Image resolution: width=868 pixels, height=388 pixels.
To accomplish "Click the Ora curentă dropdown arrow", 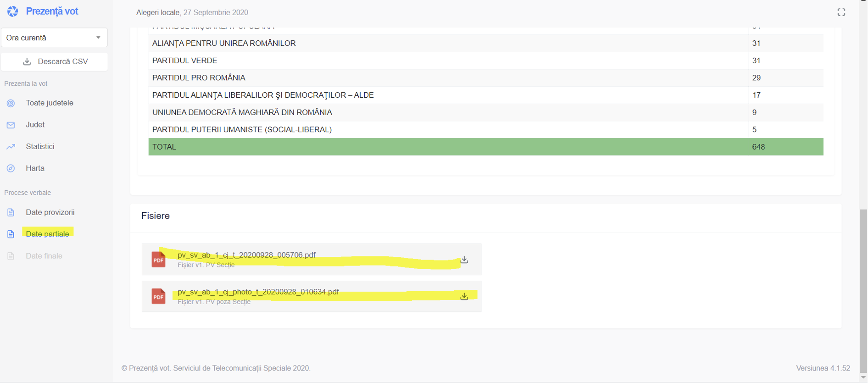I will [x=98, y=38].
